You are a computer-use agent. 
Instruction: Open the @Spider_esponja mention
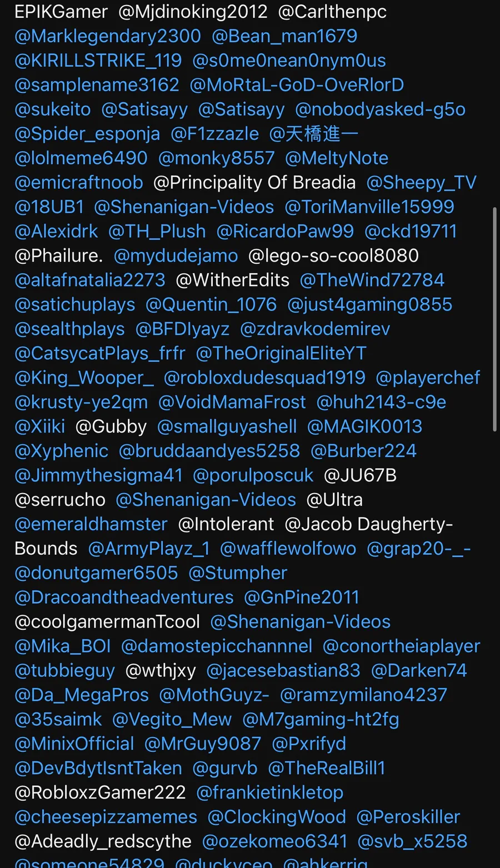[87, 134]
